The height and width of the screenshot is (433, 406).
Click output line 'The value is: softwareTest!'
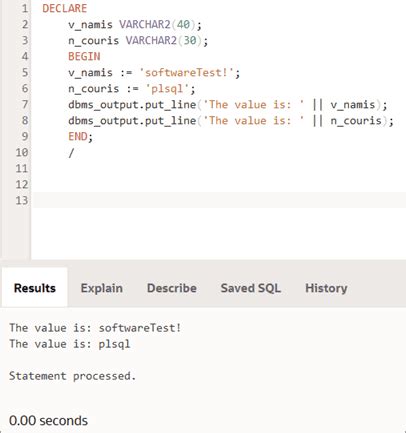click(x=95, y=328)
